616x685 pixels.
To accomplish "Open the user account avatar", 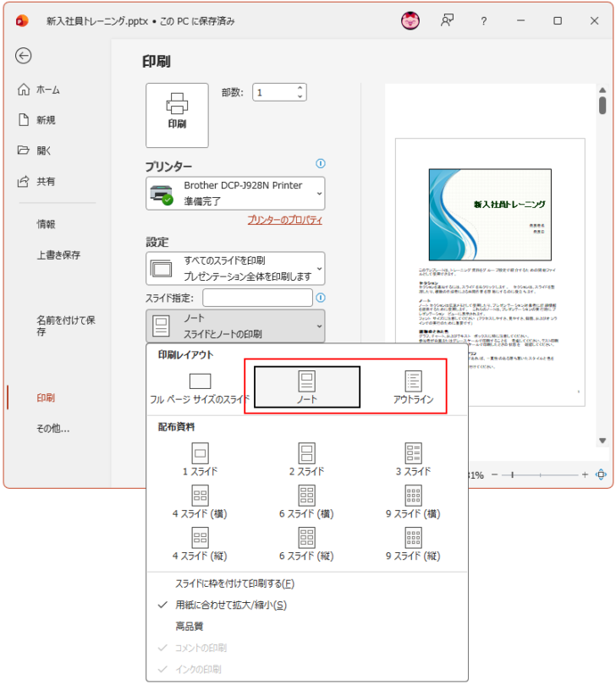I will (410, 20).
